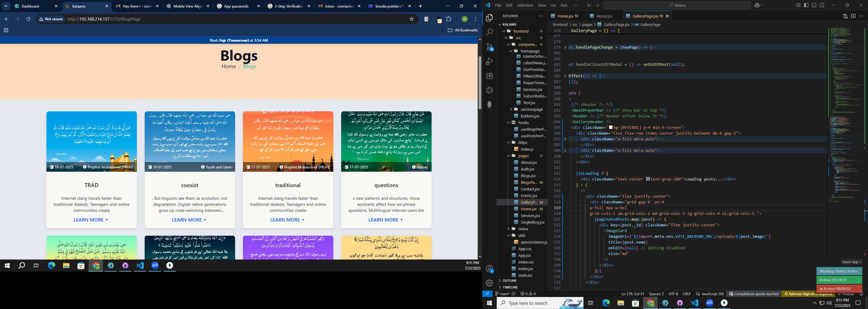The width and height of the screenshot is (868, 309).
Task: Open the Copilot dropdown chevron in VS Code
Action: click(762, 5)
